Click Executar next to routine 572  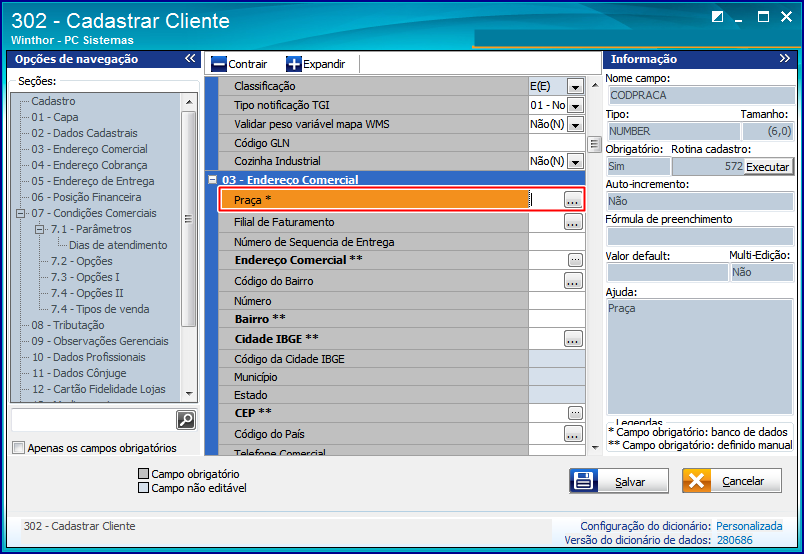(768, 167)
